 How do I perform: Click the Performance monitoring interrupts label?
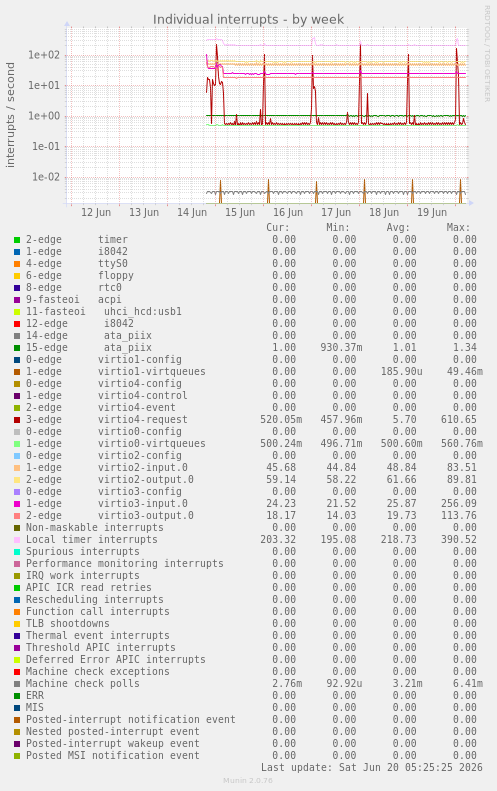(x=125, y=563)
